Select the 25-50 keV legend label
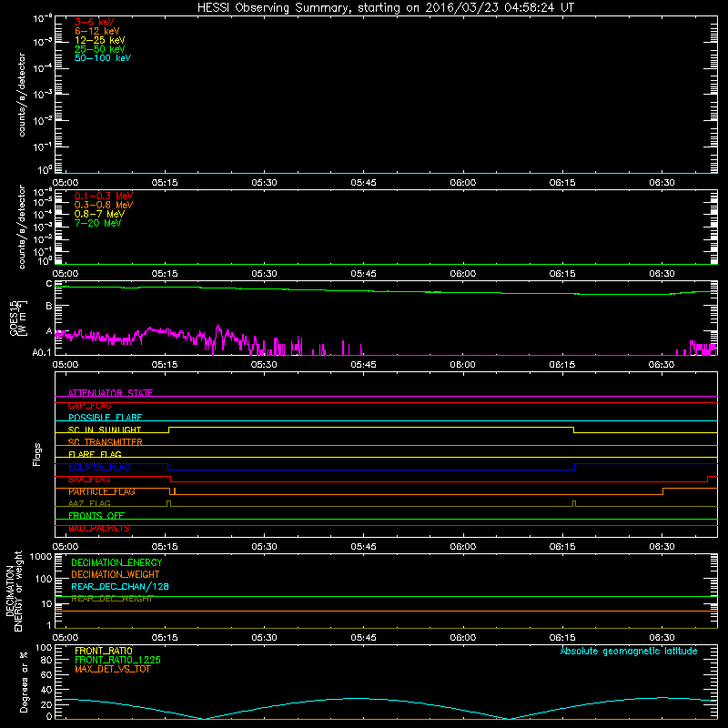 [100, 49]
